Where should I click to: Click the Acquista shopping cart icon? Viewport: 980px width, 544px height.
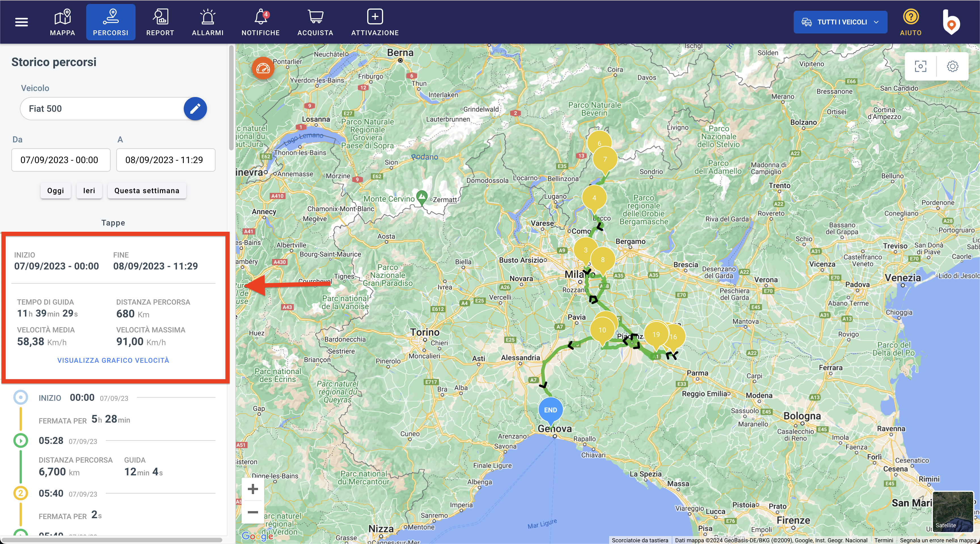click(x=315, y=22)
